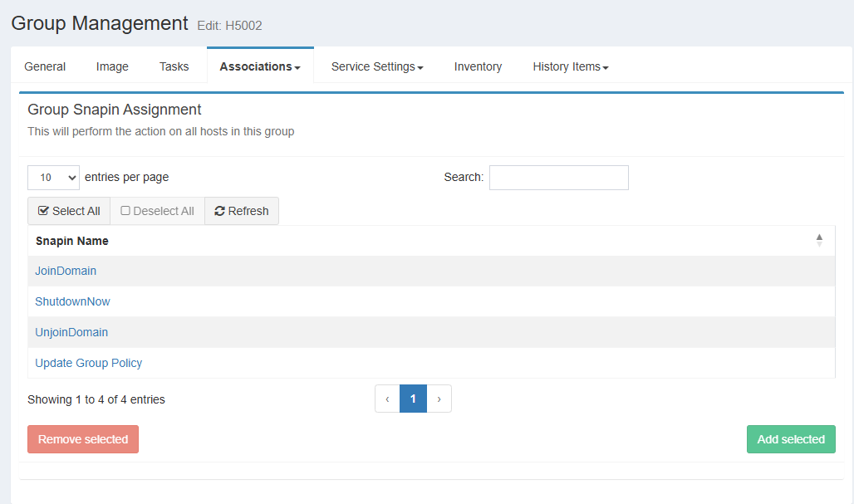Open the ShutdownNow snapin

72,301
